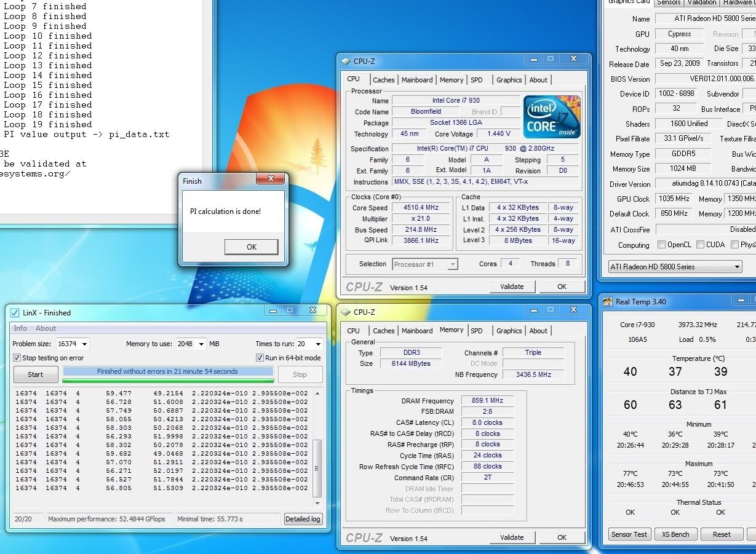Enable the OpenCL checkbox

coord(661,245)
